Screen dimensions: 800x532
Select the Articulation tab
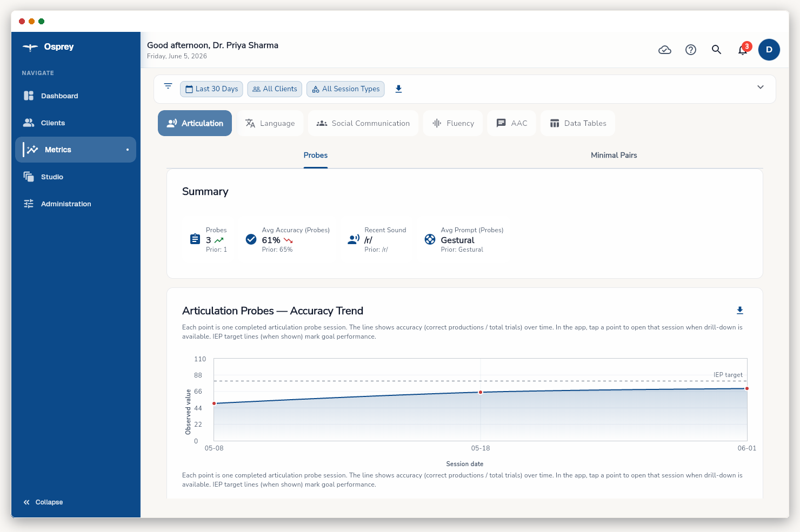click(x=195, y=123)
